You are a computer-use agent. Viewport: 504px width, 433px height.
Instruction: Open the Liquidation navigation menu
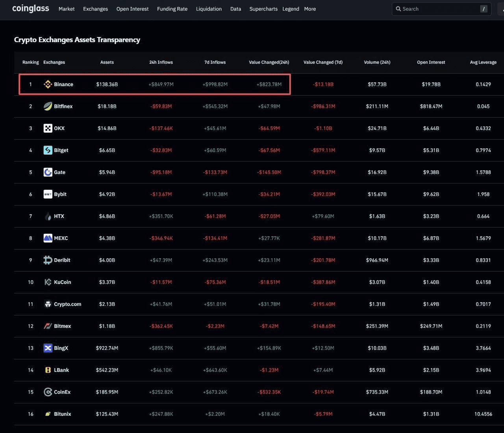pyautogui.click(x=209, y=9)
